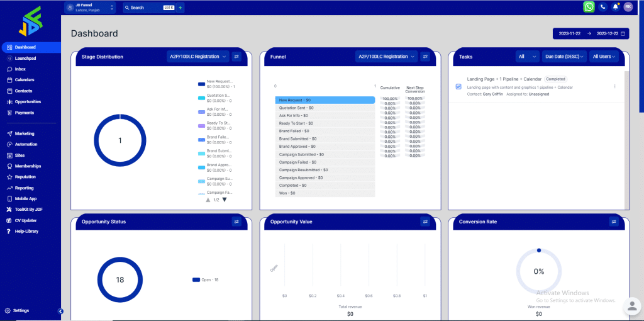The width and height of the screenshot is (644, 321).
Task: Go to Opportunities in the sidebar
Action: pyautogui.click(x=28, y=102)
